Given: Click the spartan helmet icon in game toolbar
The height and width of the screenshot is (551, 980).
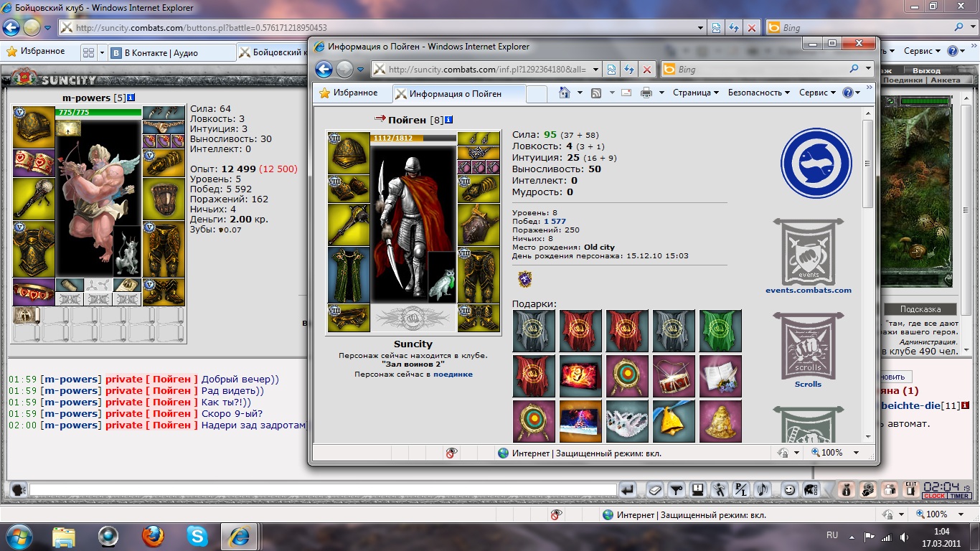Looking at the screenshot, I should (x=811, y=490).
